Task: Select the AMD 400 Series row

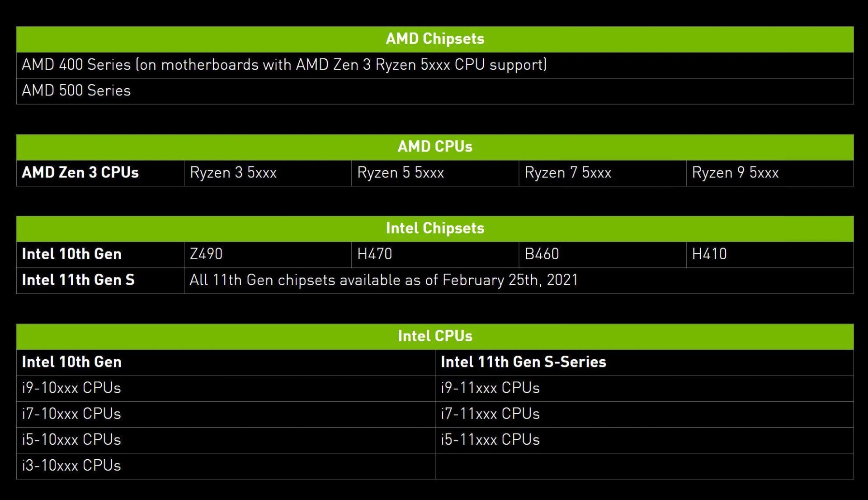Action: 284,65
